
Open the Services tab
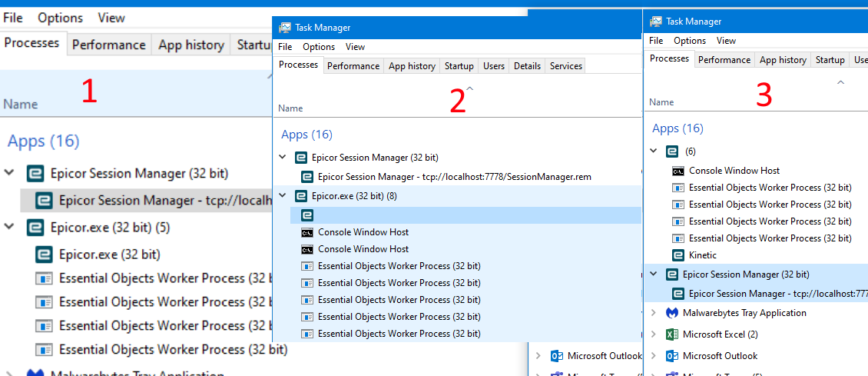[x=566, y=66]
